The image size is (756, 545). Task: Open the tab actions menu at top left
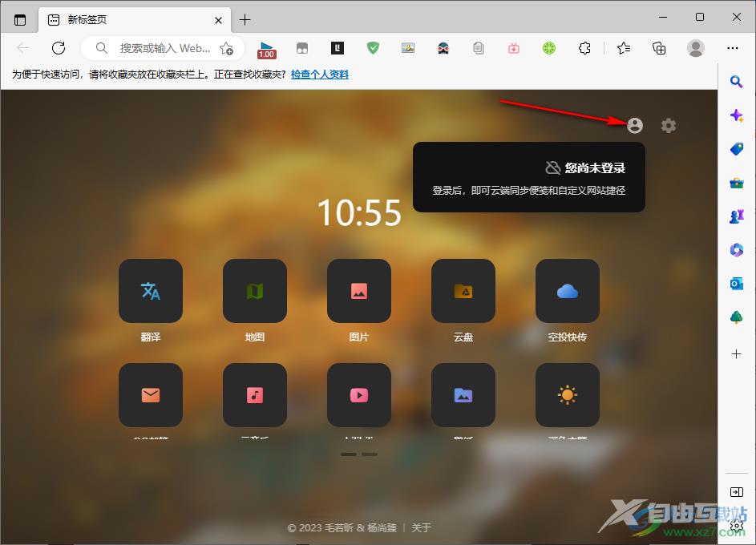20,19
